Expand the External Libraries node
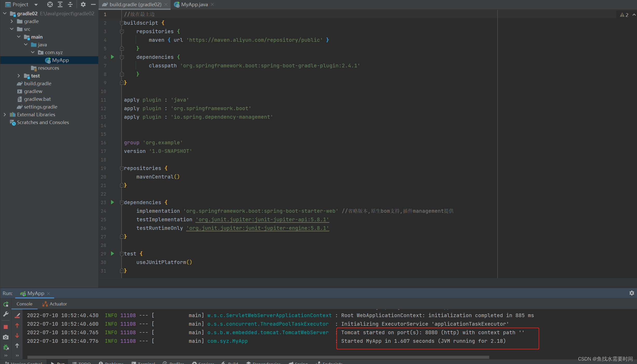 [5, 115]
